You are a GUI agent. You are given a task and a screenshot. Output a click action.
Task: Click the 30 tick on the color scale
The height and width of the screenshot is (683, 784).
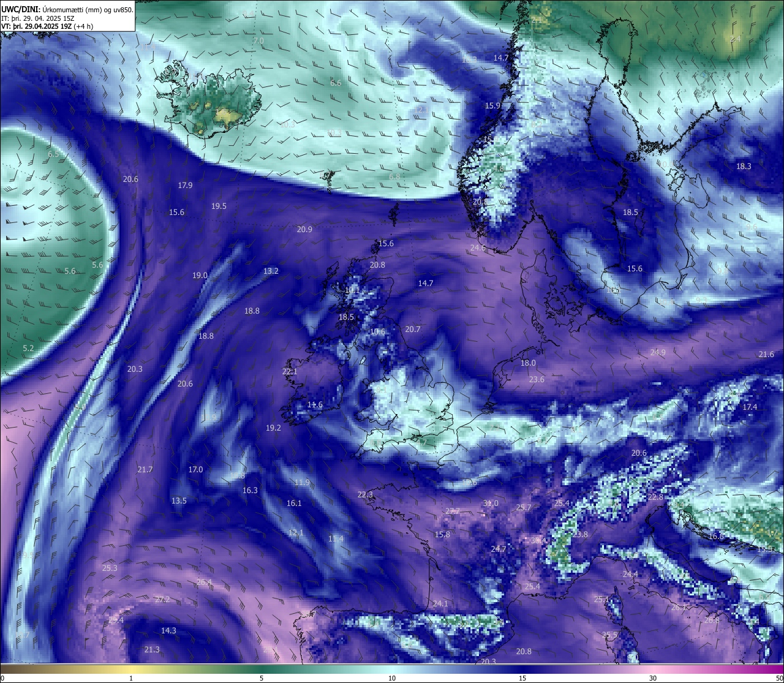tap(653, 678)
